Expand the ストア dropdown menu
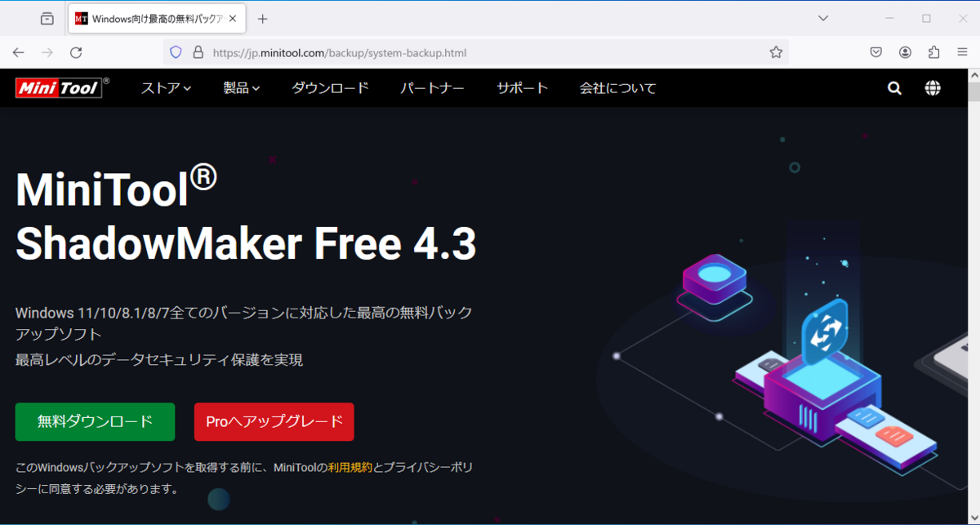This screenshot has height=525, width=980. 166,88
